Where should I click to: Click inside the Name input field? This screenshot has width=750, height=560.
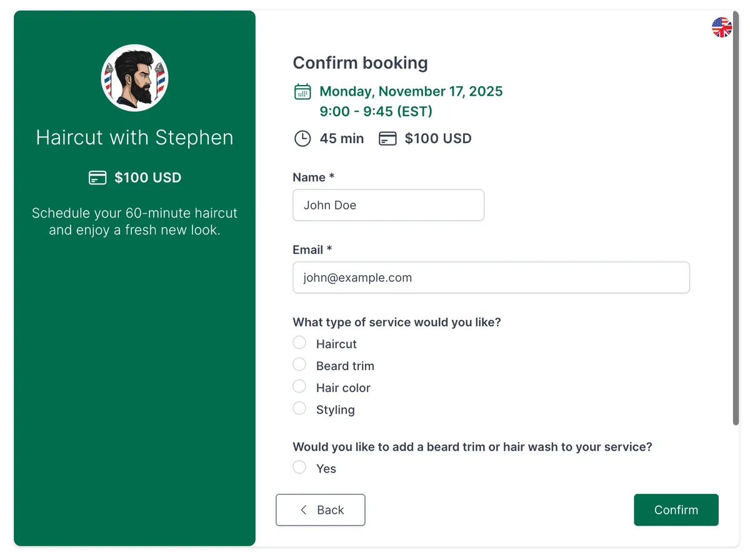[x=388, y=205]
